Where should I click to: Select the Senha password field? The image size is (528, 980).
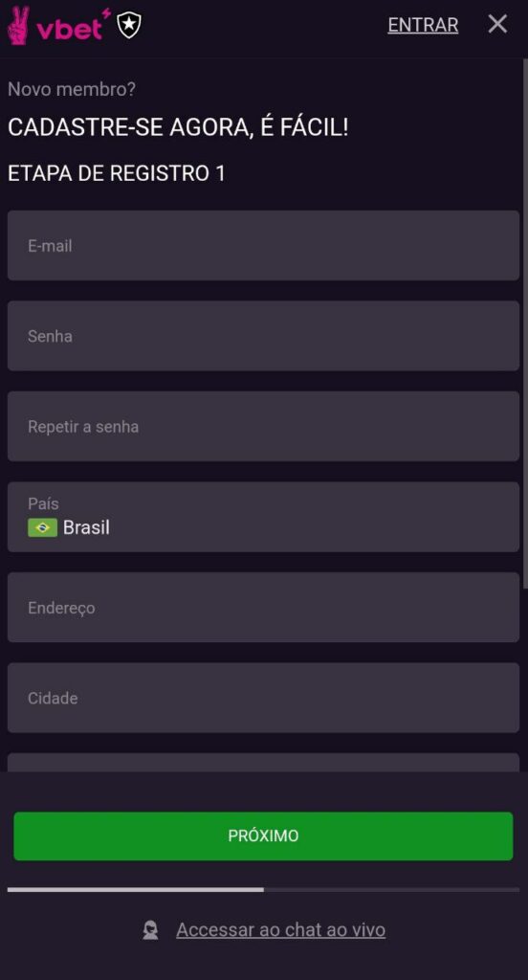[x=263, y=336]
